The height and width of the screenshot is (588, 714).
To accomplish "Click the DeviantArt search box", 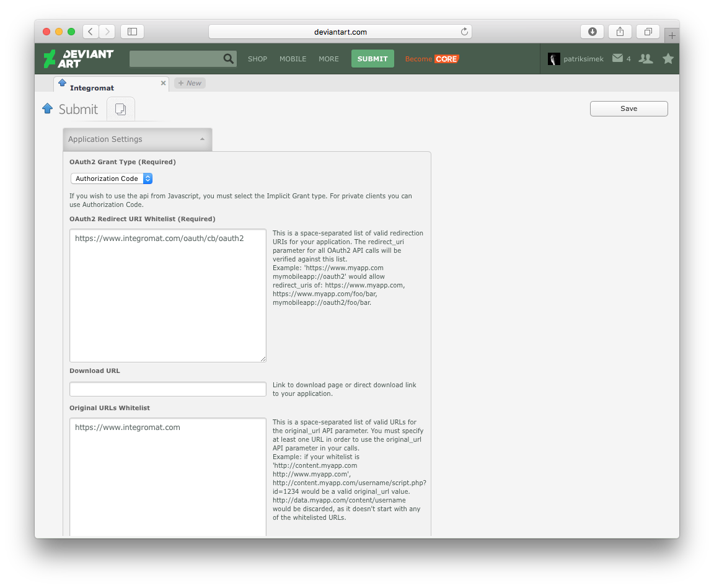I will pos(176,59).
